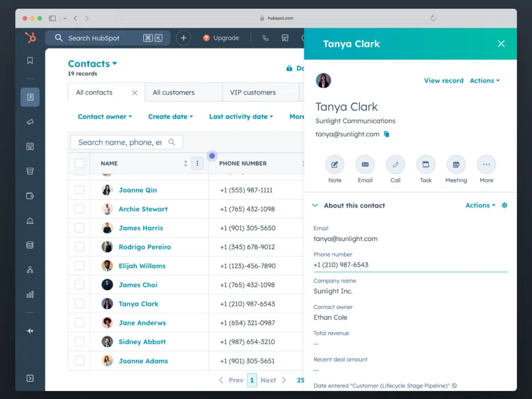
Task: Expand the sidebar with bottom arrow icon
Action: (30, 378)
